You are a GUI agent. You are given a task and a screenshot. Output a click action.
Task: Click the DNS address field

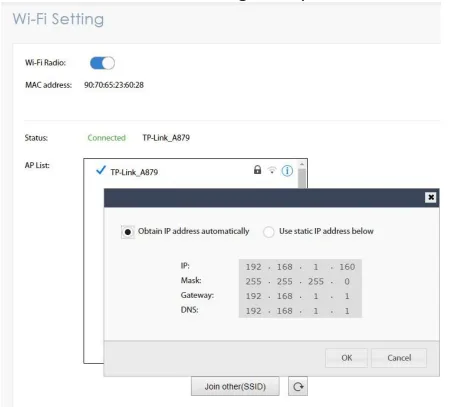(300, 311)
